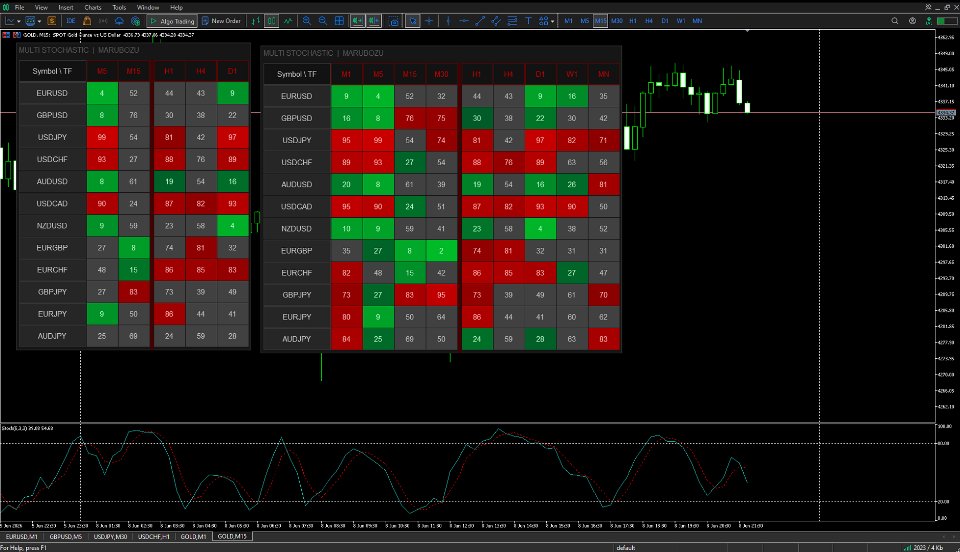Select the M30 timeframe button
This screenshot has height=552, width=960.
click(x=617, y=21)
